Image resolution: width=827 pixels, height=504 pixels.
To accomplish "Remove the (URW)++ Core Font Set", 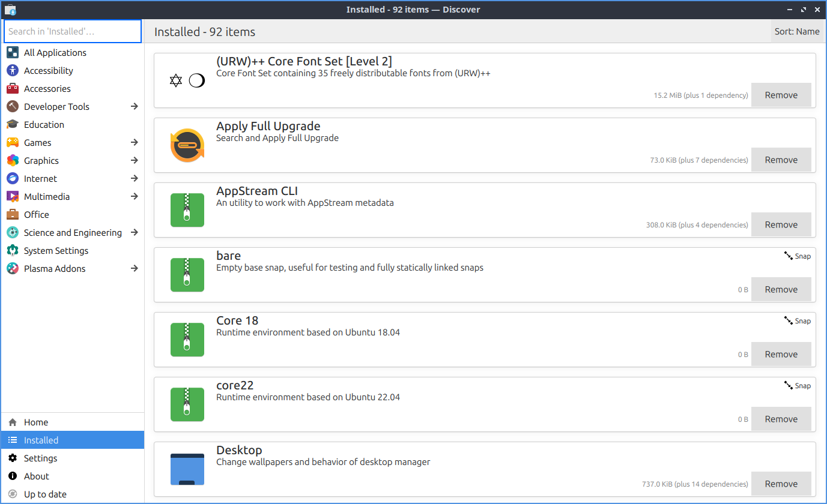I will [781, 95].
